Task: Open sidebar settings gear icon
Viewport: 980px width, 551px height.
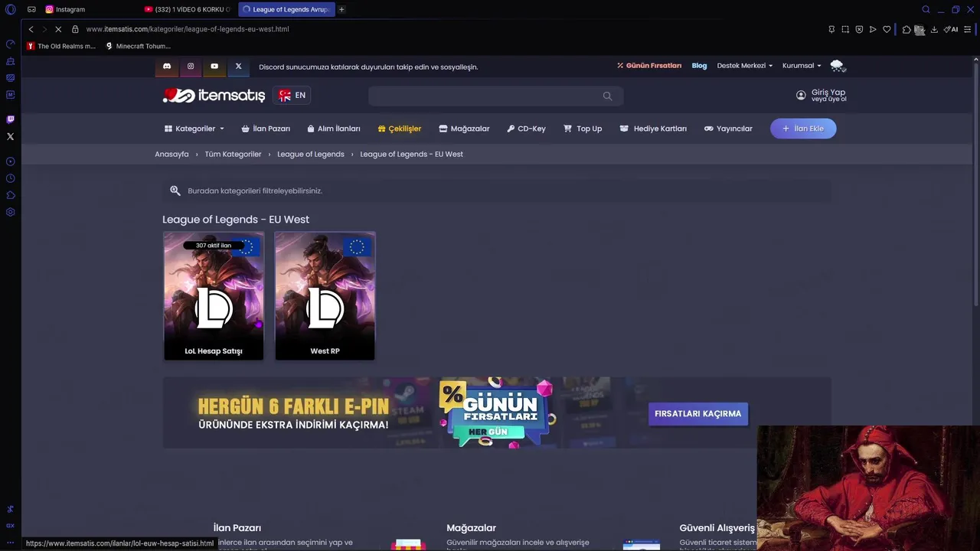Action: click(x=10, y=212)
